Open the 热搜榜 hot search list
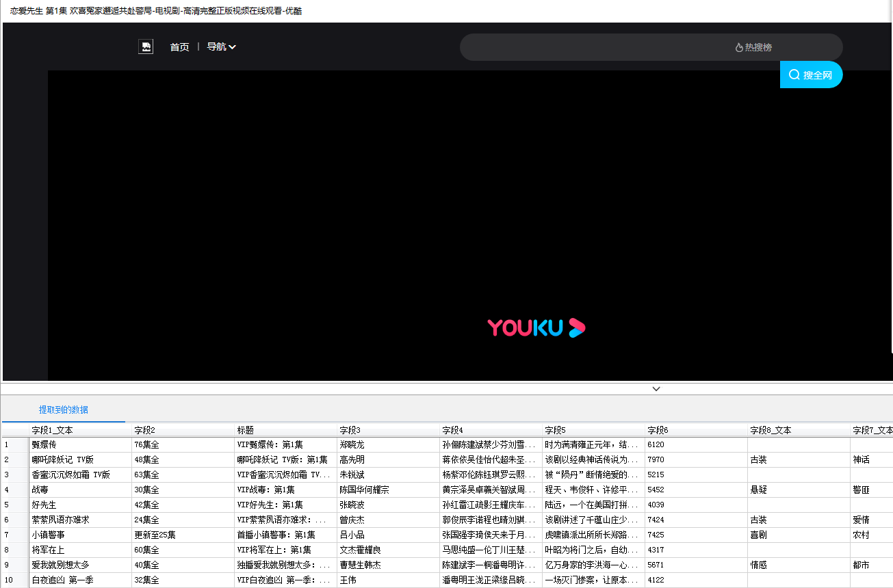This screenshot has height=588, width=893. tap(753, 47)
